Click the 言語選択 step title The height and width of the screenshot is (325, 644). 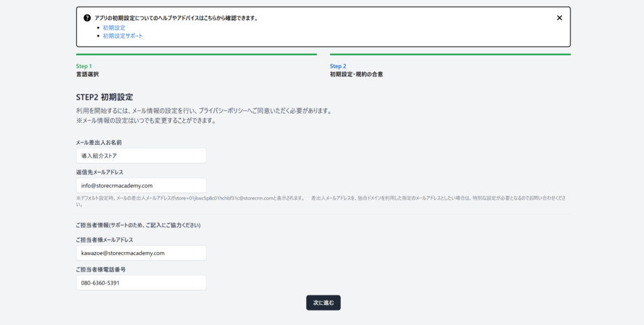(x=87, y=74)
